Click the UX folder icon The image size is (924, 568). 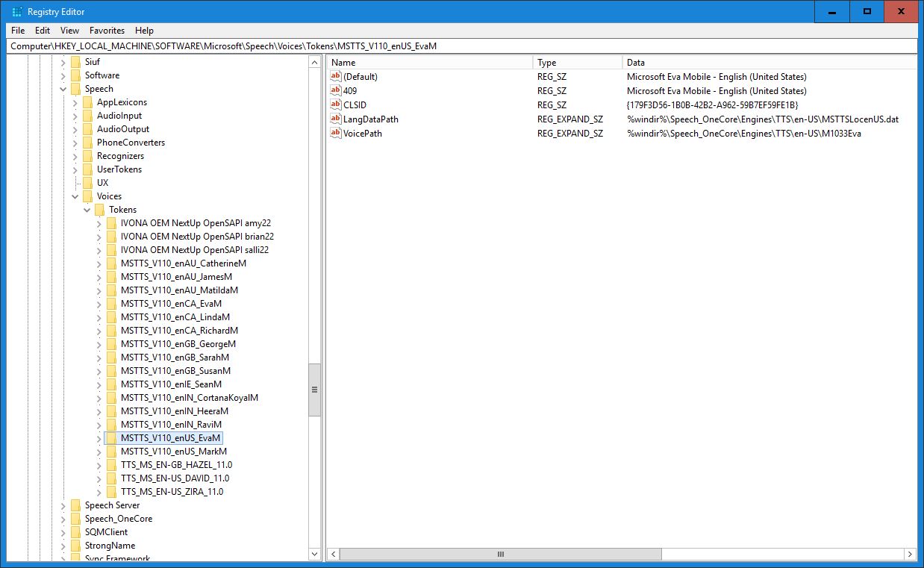(x=88, y=183)
